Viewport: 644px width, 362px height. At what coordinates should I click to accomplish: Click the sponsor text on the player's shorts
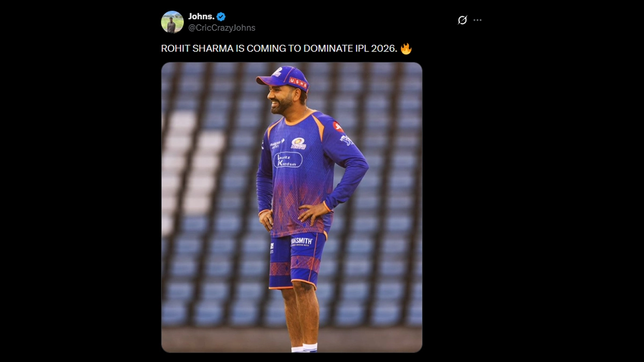tap(302, 242)
